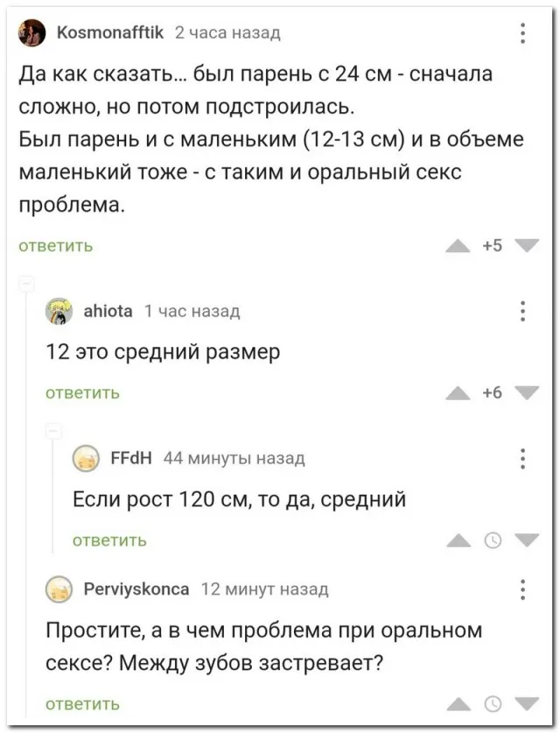Screen dimensions: 560x733
Task: Click ahiota's avatar picture
Action: tap(59, 311)
